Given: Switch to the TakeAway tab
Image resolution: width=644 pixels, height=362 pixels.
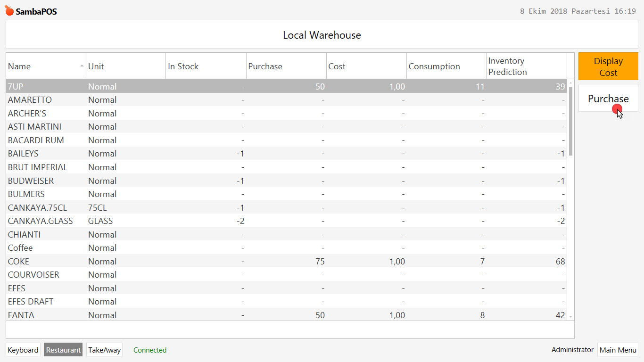Looking at the screenshot, I should tap(104, 350).
